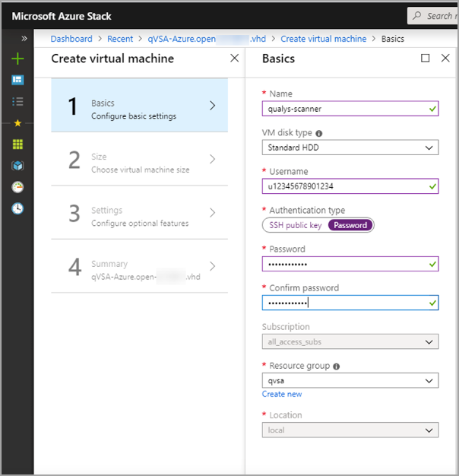Click the Username input field
This screenshot has height=476, width=459.
point(350,186)
